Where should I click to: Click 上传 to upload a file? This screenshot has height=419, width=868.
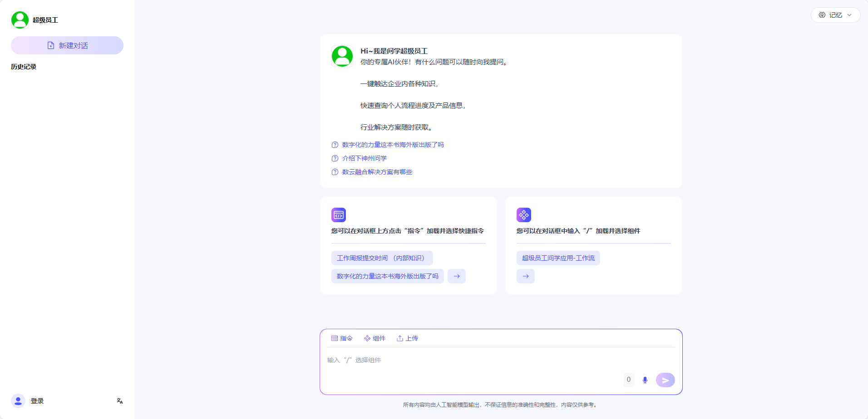coord(407,338)
